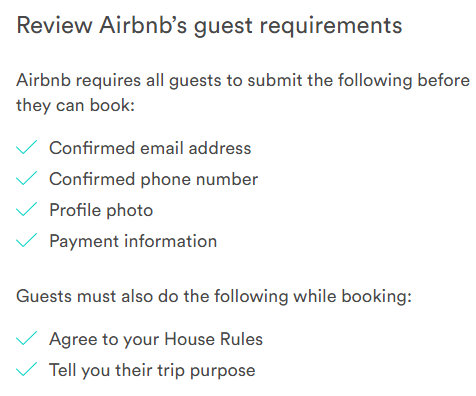The height and width of the screenshot is (396, 476).
Task: Select the 'Confirmed email address' requirement text
Action: tap(150, 148)
